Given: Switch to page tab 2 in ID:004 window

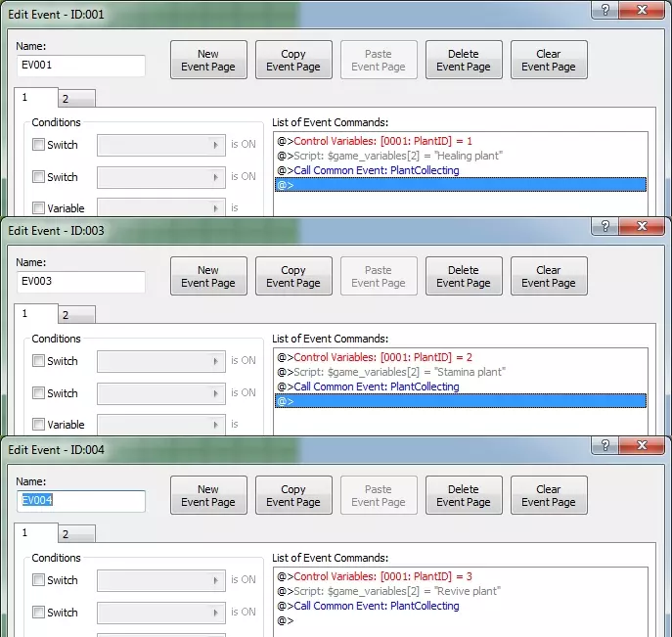Looking at the screenshot, I should point(76,534).
